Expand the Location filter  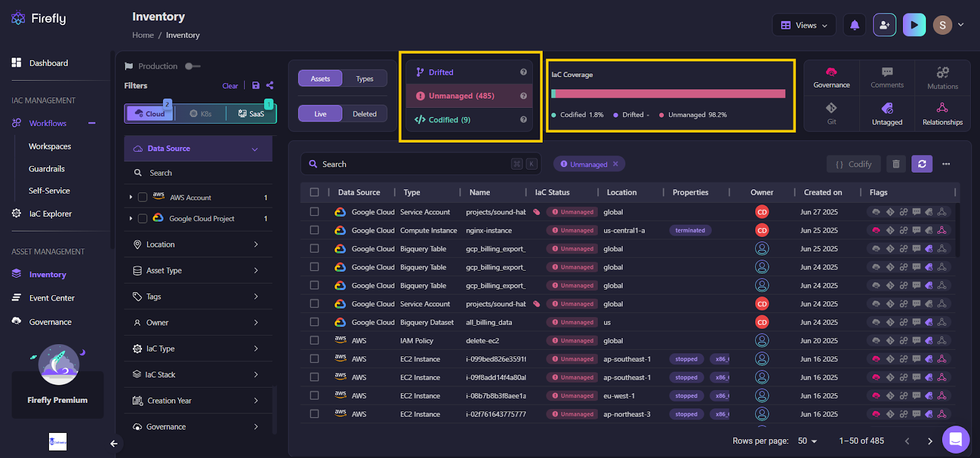(198, 244)
